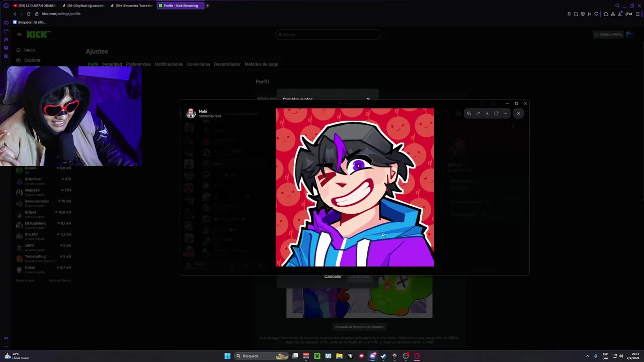644x362 pixels.
Task: Open the browser downloads icon
Action: point(619,14)
